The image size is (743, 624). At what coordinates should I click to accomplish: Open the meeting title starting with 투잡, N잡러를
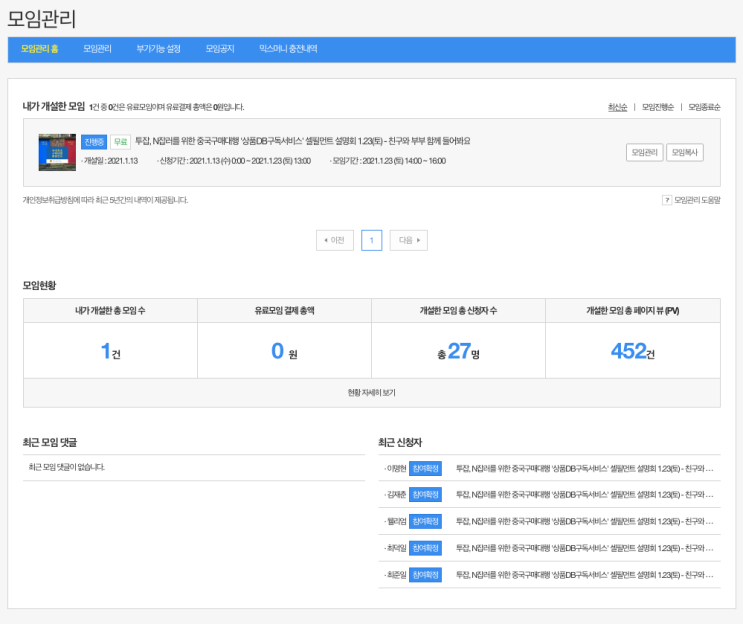(302, 141)
